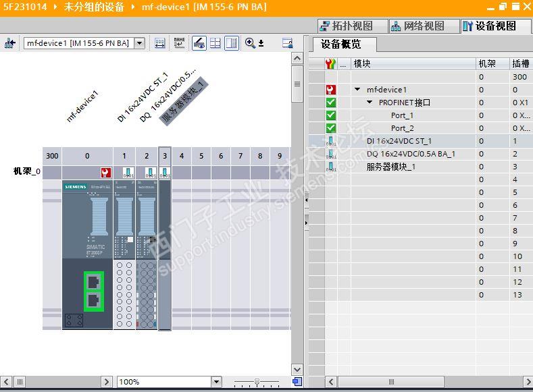Click the 未分组的设备 breadcrumb

point(93,7)
